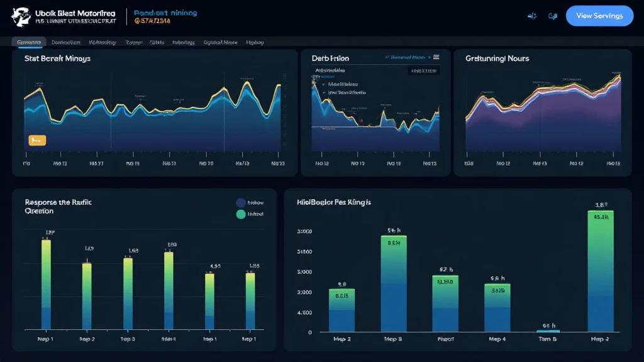Click the share icon left of View Servings
The image size is (644, 362).
pos(531,16)
